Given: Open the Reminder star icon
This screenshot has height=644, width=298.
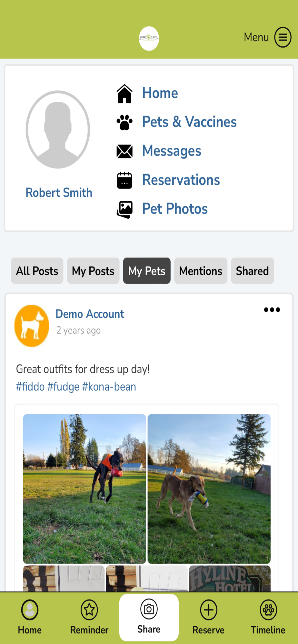Looking at the screenshot, I should tap(89, 610).
